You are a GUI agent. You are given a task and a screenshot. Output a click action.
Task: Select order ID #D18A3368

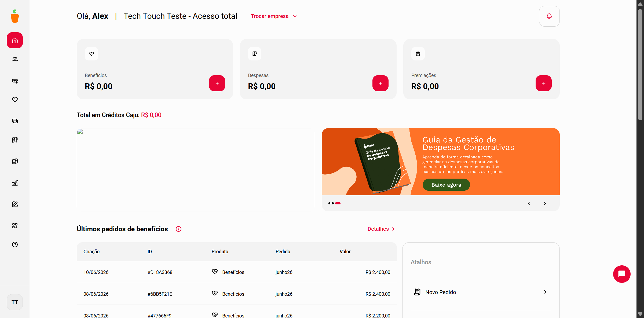(x=160, y=272)
